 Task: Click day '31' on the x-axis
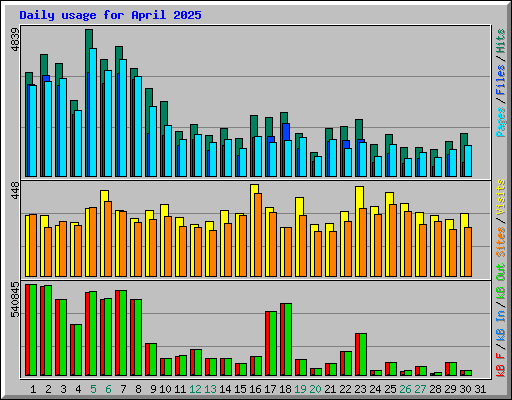[480, 389]
